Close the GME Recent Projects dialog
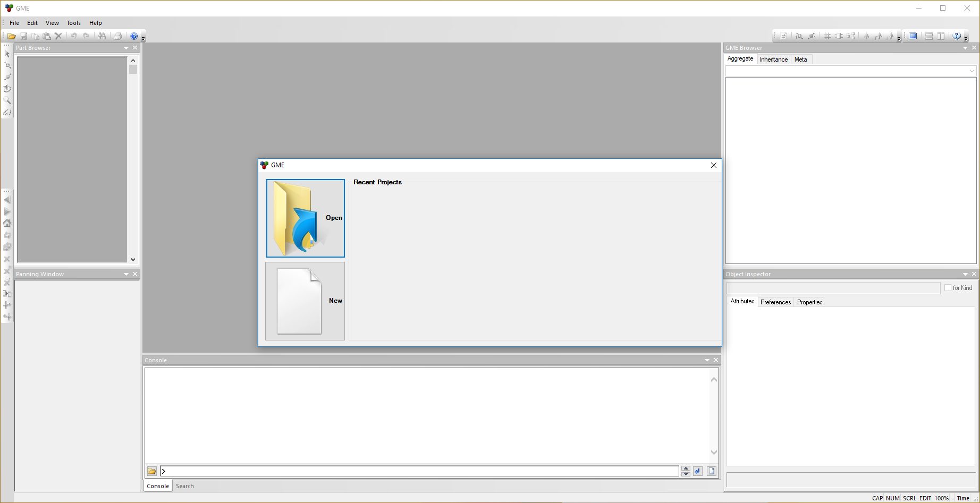Screen dimensions: 980x503 click(x=714, y=165)
